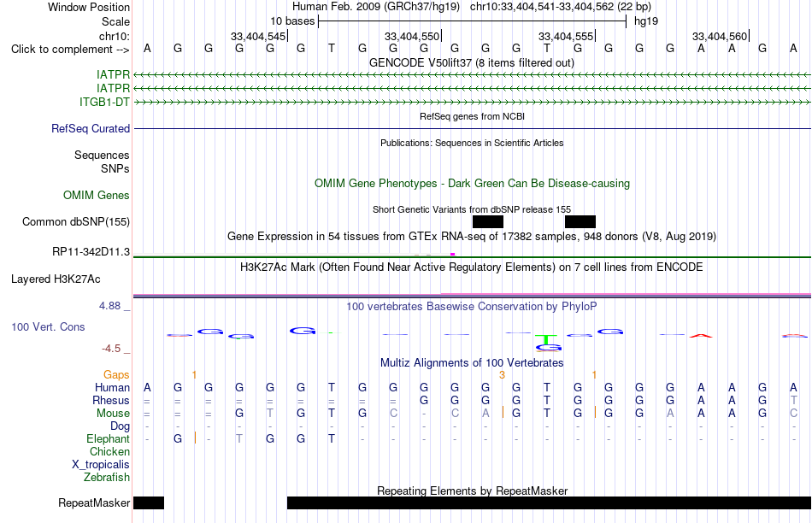
Task: Click the short RepeatMasker block at left edge
Action: pos(149,502)
